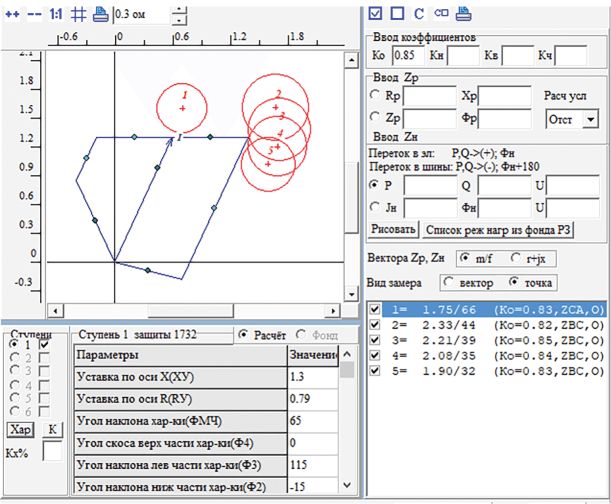Click the check-all icon in right toolbar
The width and height of the screenshot is (611, 504).
375,13
